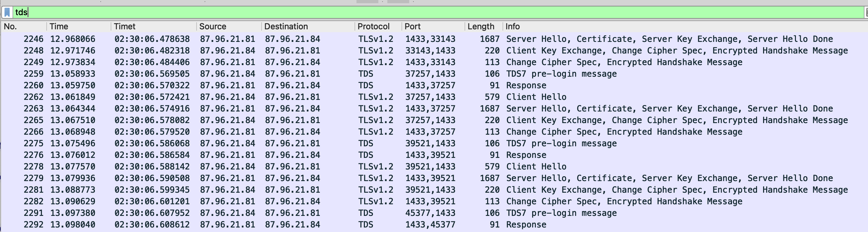This screenshot has width=868, height=232.
Task: Select packet 2278 Client Hello
Action: point(434,167)
